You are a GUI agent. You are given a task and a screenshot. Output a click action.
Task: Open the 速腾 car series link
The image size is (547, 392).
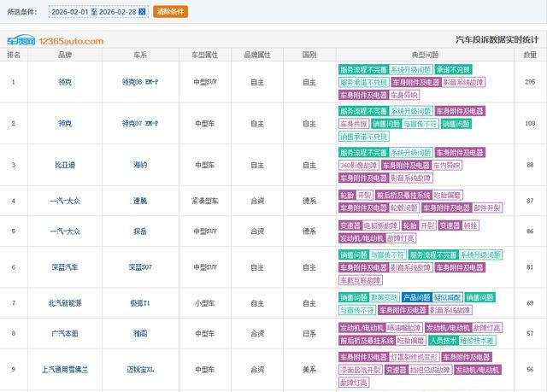tap(139, 201)
